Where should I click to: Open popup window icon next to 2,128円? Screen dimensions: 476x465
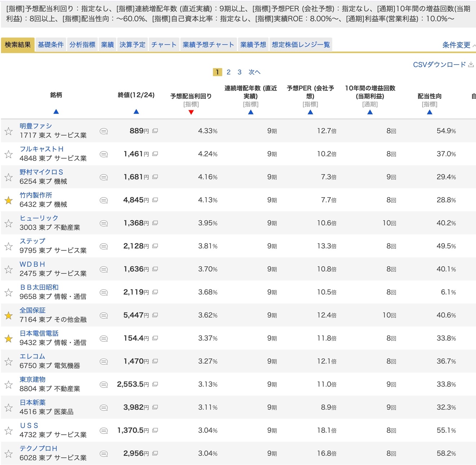click(155, 246)
